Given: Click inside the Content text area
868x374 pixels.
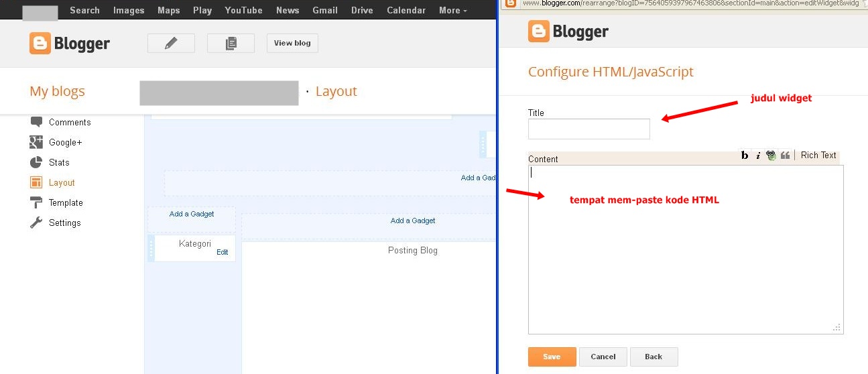Looking at the screenshot, I should point(686,249).
